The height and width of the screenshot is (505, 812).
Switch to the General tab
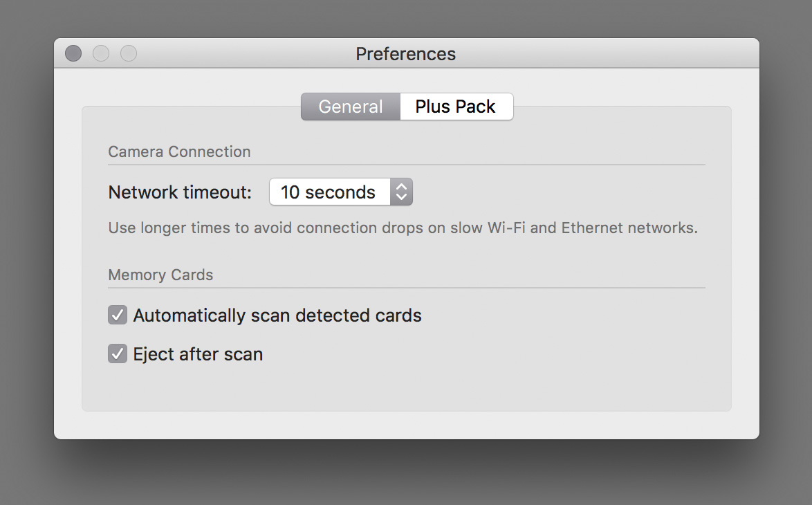tap(351, 107)
